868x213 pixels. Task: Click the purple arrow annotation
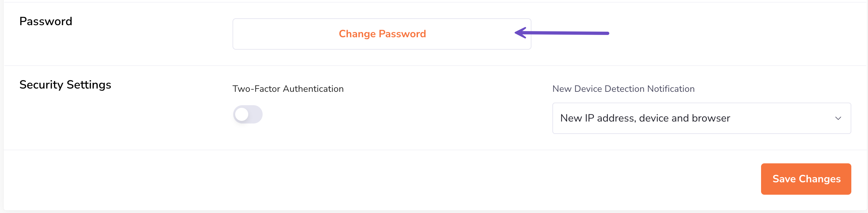pyautogui.click(x=562, y=33)
